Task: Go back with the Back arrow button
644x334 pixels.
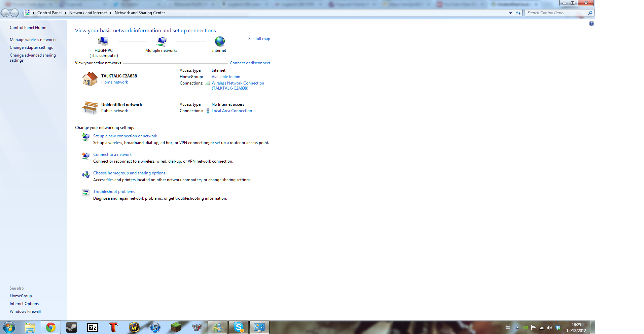Action: (5, 13)
